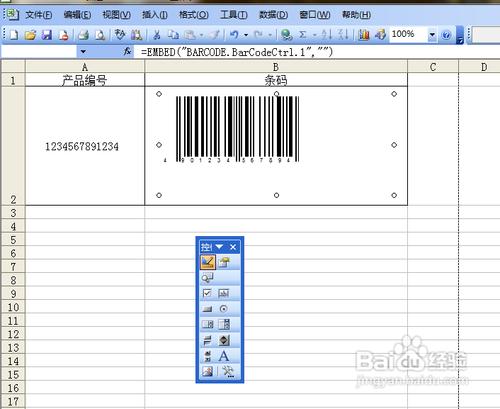Select the Option Button radio control tool
The height and width of the screenshot is (409, 500).
[x=224, y=309]
